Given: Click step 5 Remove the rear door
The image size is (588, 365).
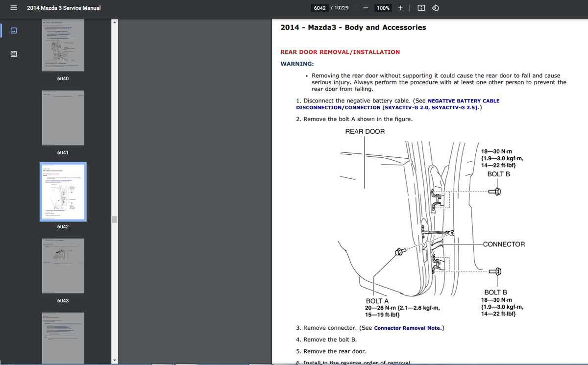Looking at the screenshot, I should [x=331, y=351].
